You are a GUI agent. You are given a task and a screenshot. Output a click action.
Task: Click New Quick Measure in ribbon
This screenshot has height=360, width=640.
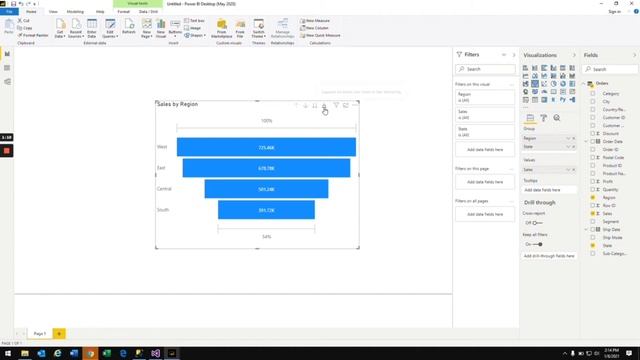click(x=320, y=36)
